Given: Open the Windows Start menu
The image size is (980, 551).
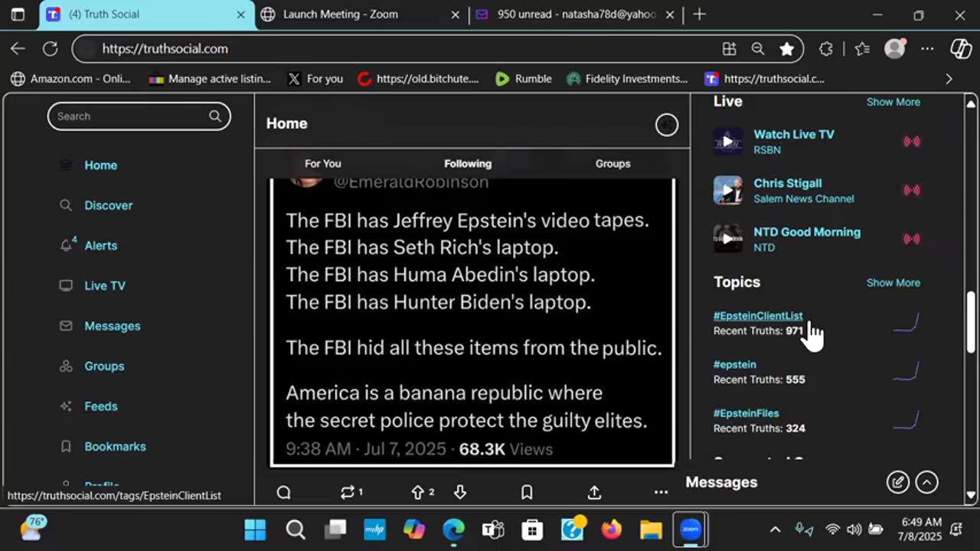Looking at the screenshot, I should [x=255, y=530].
